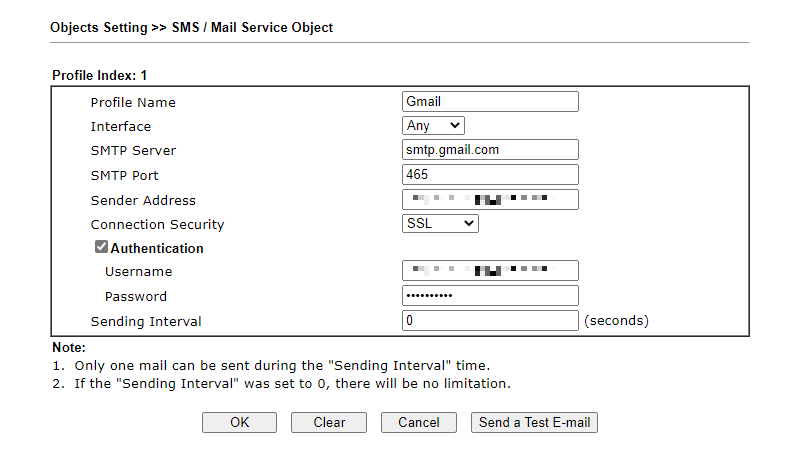Screen dimensions: 800x450
Task: Toggle the Authentication checkbox
Action: [x=101, y=247]
